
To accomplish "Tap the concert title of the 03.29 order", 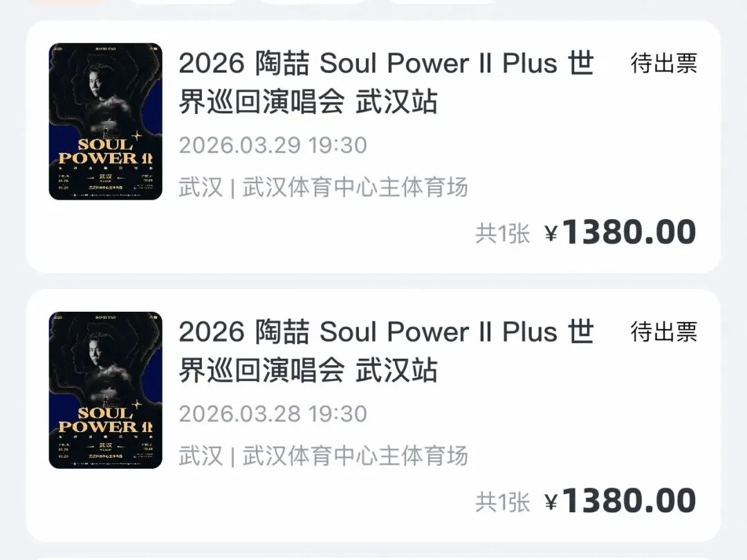I will 387,82.
